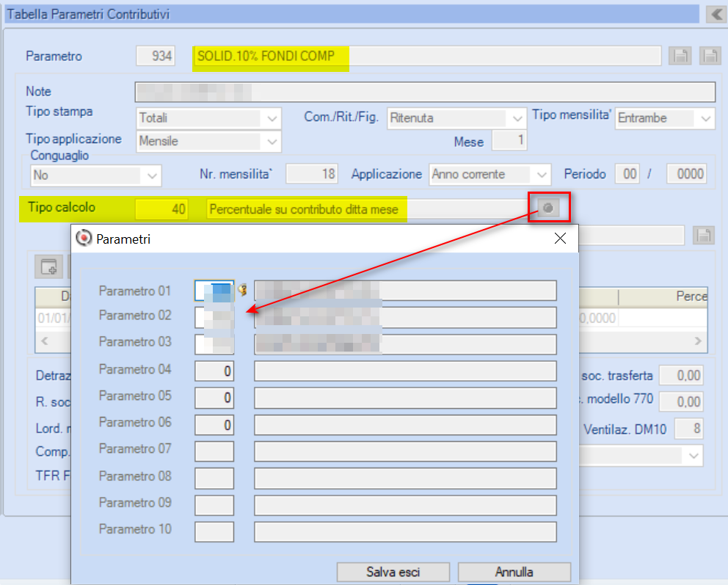Click the modello 770 field showing 0,00
The height and width of the screenshot is (585, 728).
(681, 401)
